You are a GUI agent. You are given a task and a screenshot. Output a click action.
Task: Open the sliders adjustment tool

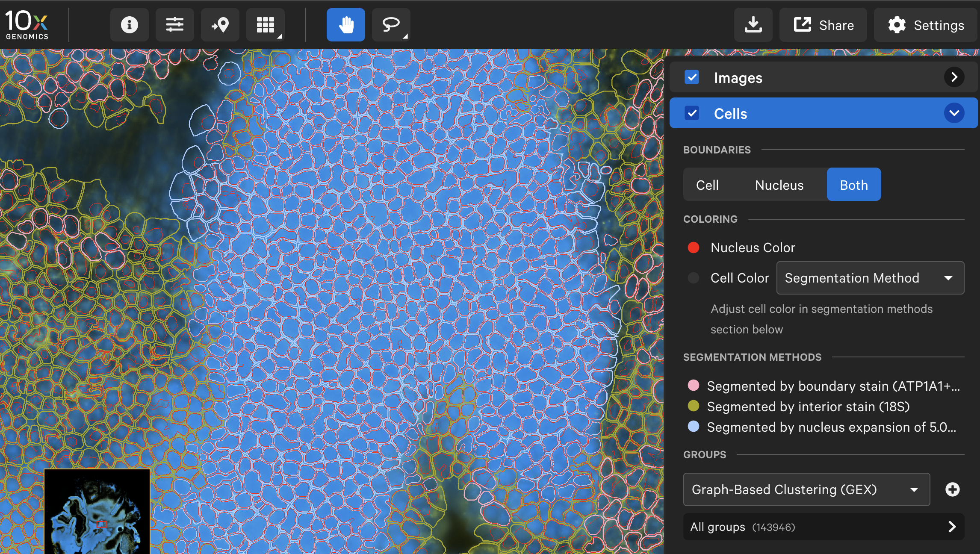point(174,25)
